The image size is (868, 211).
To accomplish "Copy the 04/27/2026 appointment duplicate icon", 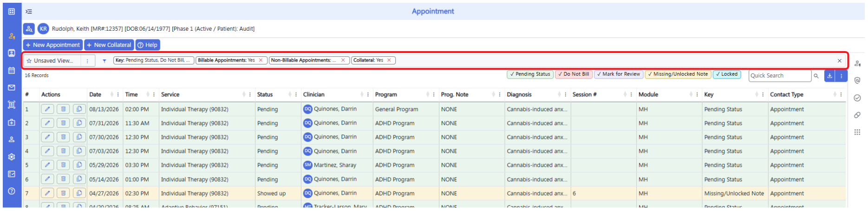I will tap(79, 193).
